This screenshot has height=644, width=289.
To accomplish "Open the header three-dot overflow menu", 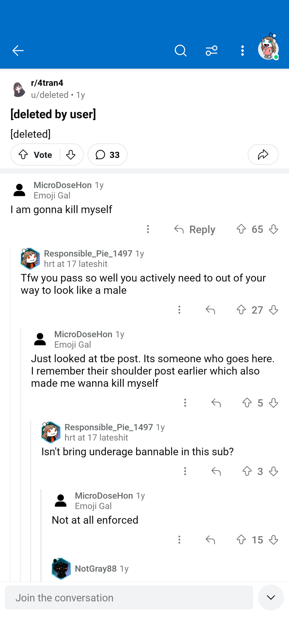I will click(x=242, y=51).
